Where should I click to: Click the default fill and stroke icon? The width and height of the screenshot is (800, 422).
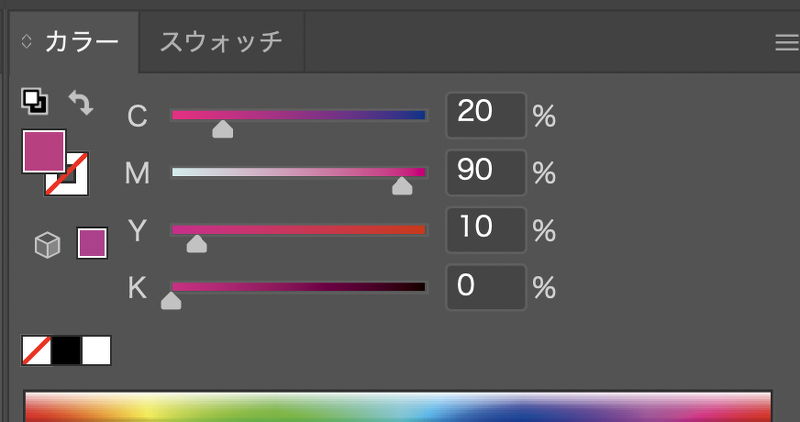click(x=35, y=101)
